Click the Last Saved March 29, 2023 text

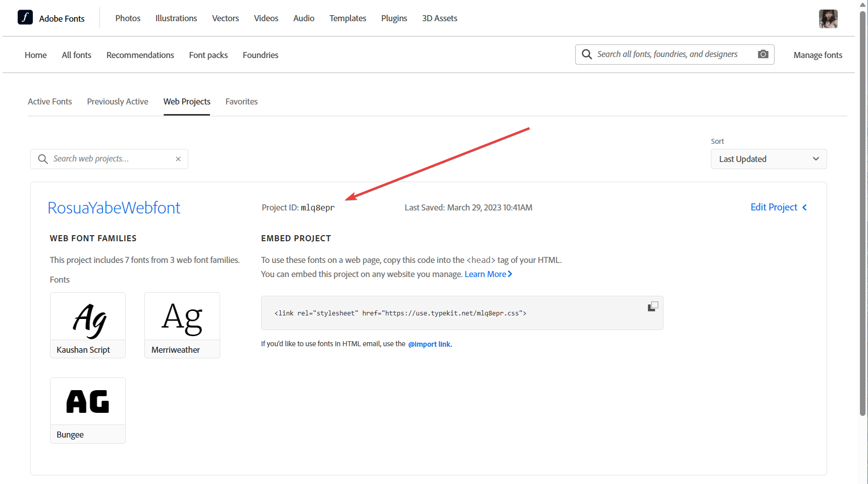468,207
